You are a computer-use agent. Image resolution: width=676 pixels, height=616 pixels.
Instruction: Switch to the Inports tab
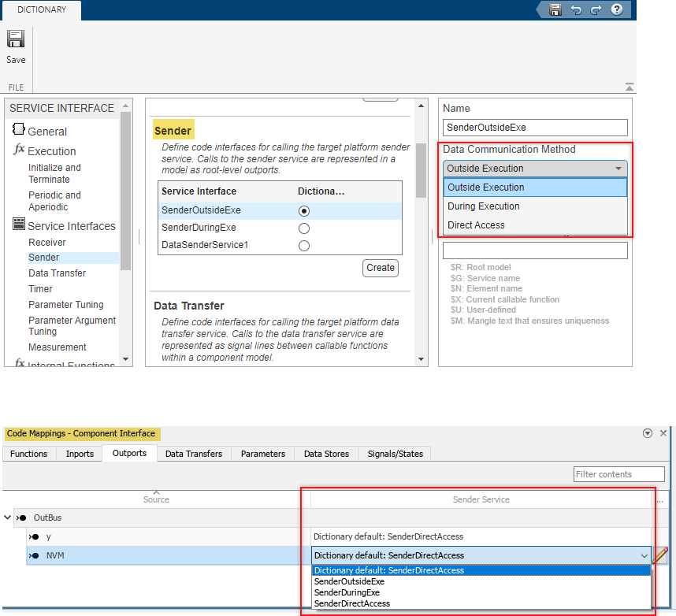click(x=79, y=454)
